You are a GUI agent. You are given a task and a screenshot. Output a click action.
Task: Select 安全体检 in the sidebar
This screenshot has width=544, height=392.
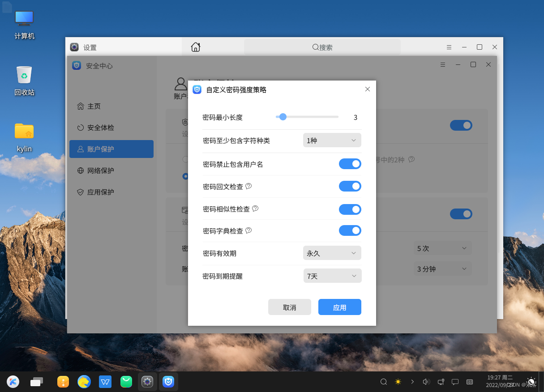pyautogui.click(x=97, y=128)
